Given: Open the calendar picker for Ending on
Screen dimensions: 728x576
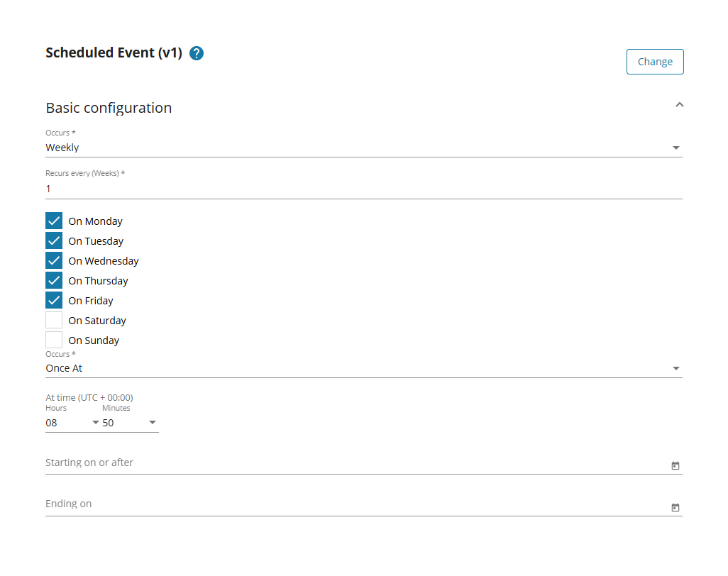Looking at the screenshot, I should [675, 507].
